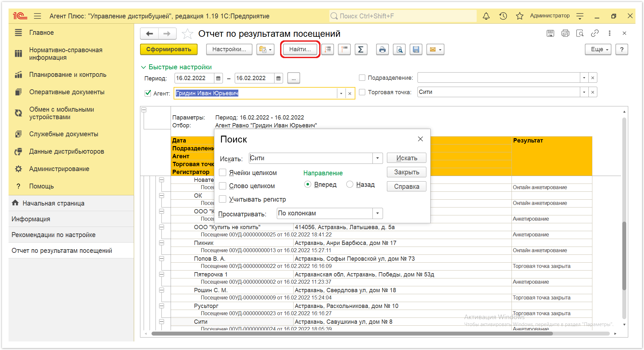Open calendar for period start date
This screenshot has width=644, height=350.
pos(218,78)
